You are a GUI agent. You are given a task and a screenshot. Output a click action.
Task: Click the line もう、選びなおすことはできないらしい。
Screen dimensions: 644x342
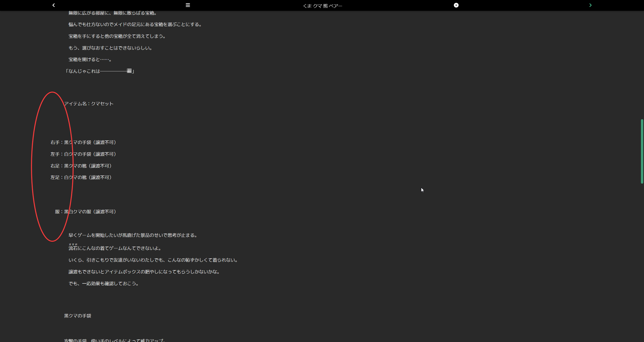pos(110,48)
